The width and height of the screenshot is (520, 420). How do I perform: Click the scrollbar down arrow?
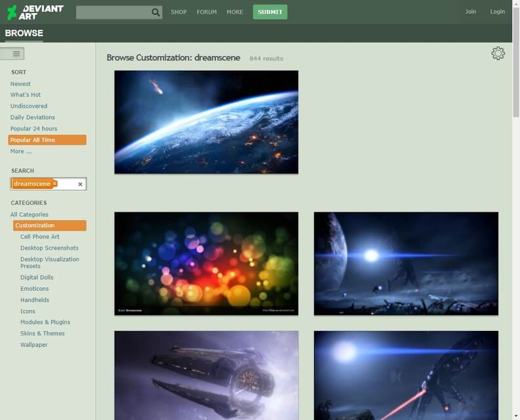pos(516,415)
